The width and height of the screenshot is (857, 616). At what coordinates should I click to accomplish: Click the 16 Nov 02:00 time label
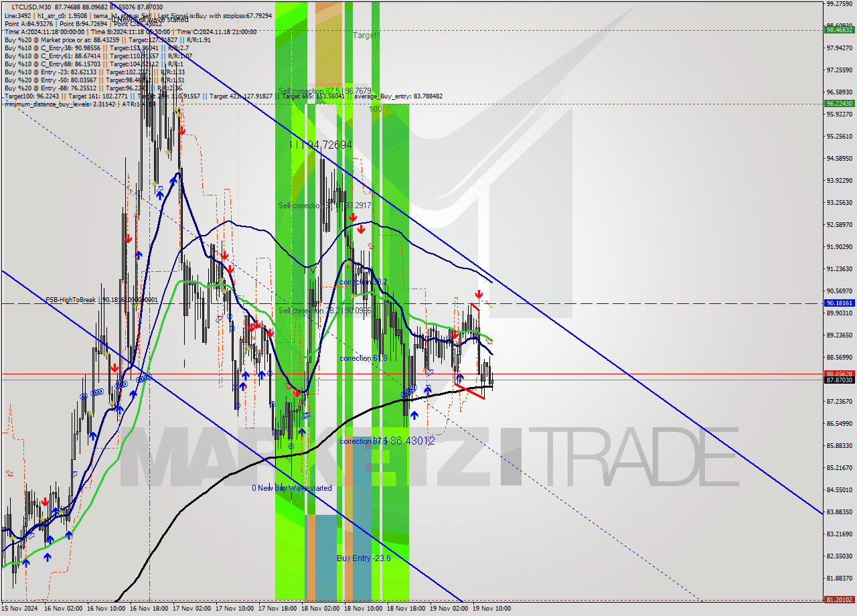pos(62,609)
